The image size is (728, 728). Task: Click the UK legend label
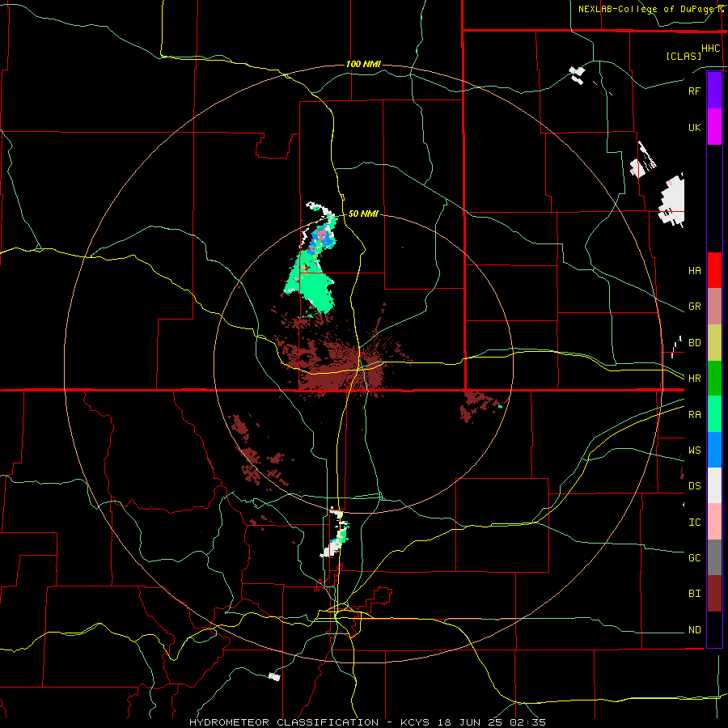point(694,127)
